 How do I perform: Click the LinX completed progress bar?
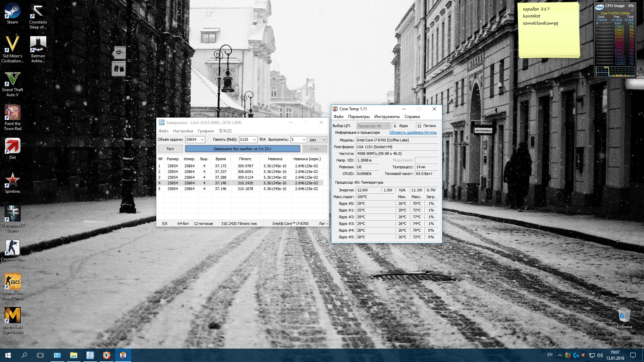243,149
